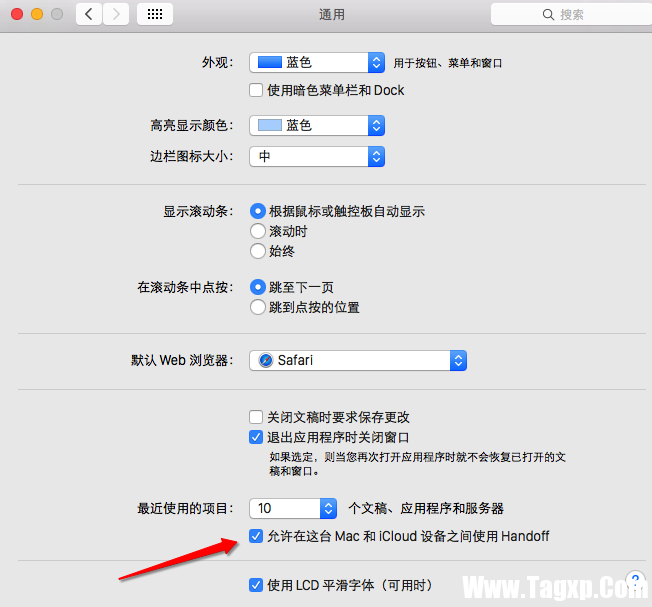The height and width of the screenshot is (607, 652).
Task: Enable 使用暗色菜单栏和 Dock checkbox
Action: click(x=256, y=90)
